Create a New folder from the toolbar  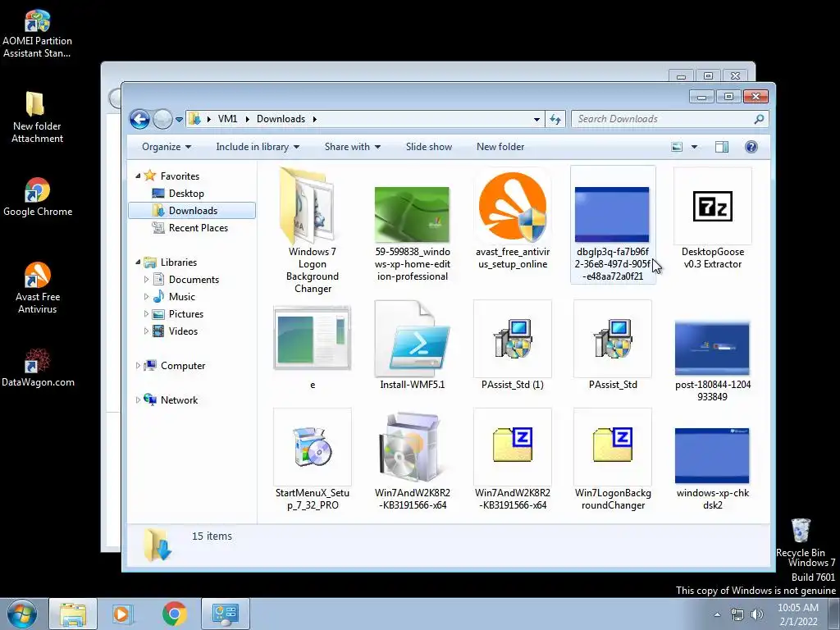500,147
